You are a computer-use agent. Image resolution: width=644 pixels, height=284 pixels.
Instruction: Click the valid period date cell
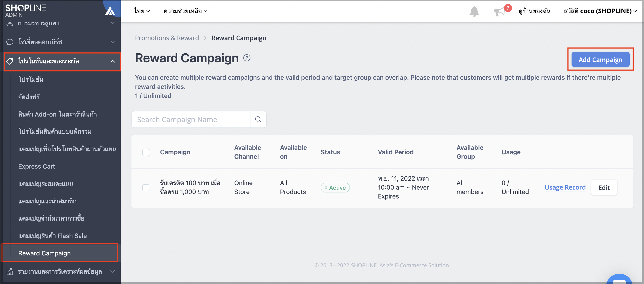pyautogui.click(x=403, y=187)
